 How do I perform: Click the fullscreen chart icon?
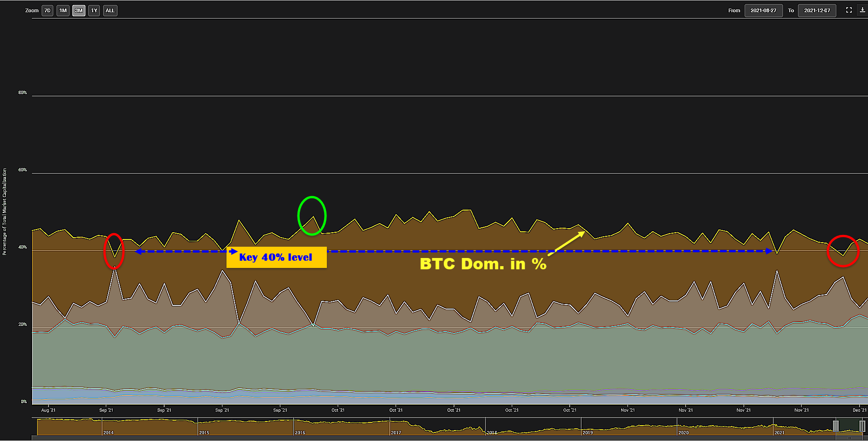tap(849, 10)
